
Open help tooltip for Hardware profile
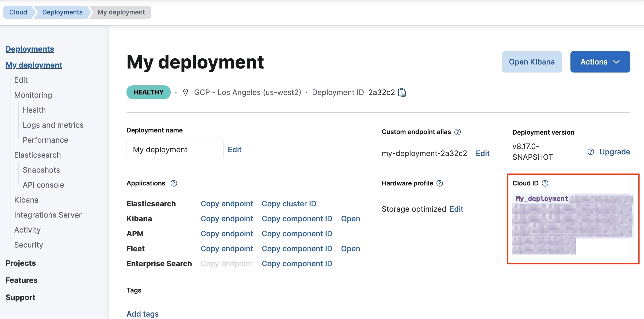coord(440,183)
